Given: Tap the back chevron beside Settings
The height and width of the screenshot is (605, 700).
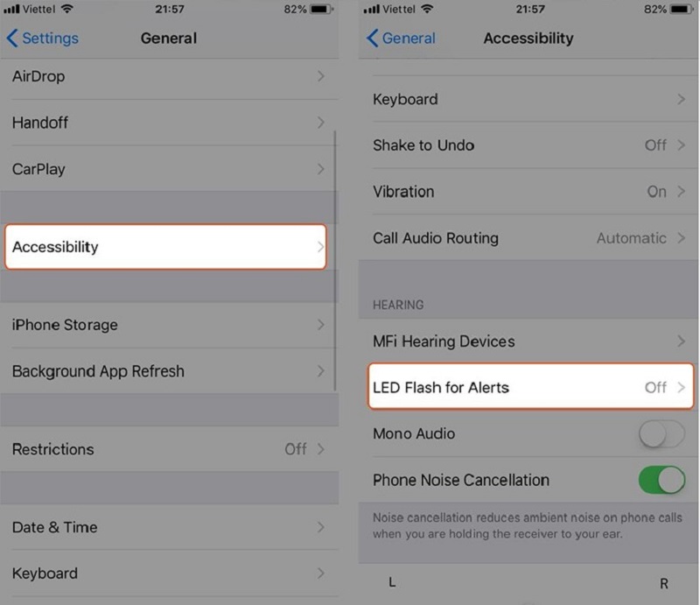Looking at the screenshot, I should coord(12,39).
